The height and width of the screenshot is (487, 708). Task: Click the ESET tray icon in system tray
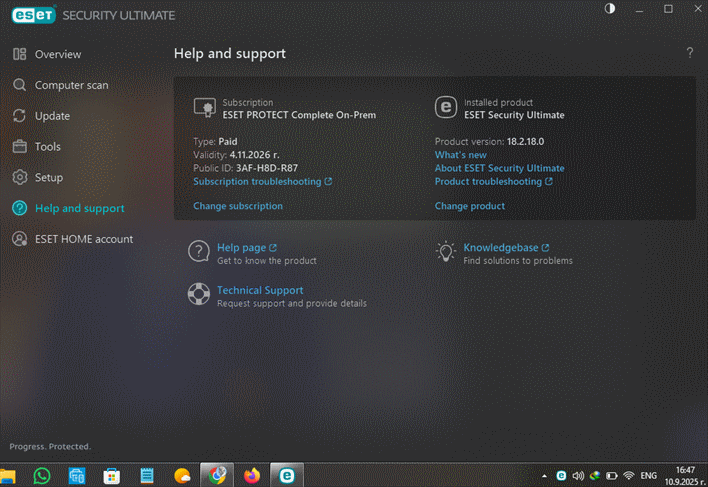coord(561,476)
